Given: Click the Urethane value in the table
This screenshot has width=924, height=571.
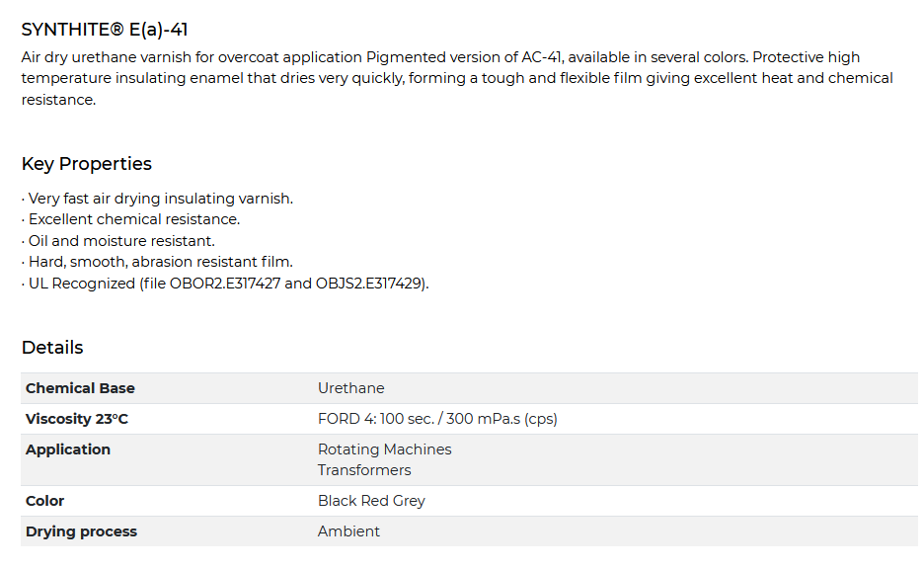Looking at the screenshot, I should pyautogui.click(x=350, y=388).
